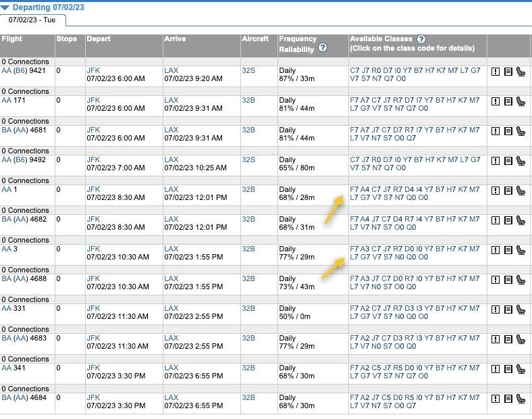Click C5 class code in AA 341 row

(376, 368)
